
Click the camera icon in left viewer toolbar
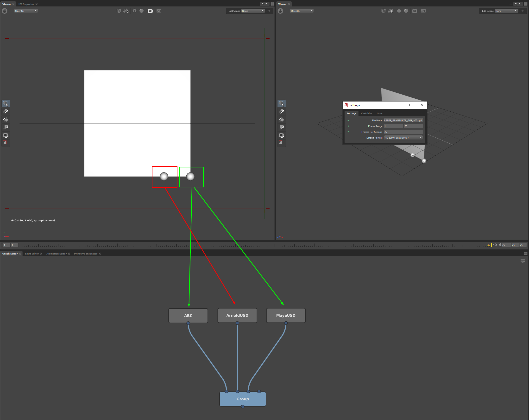150,11
